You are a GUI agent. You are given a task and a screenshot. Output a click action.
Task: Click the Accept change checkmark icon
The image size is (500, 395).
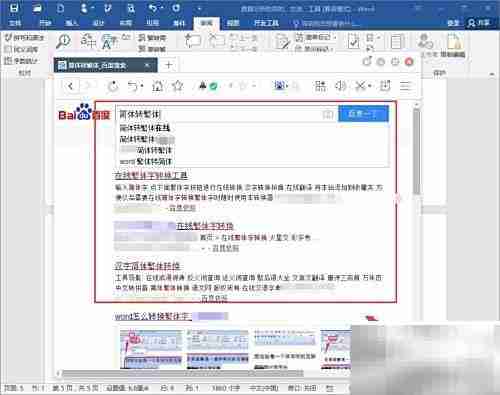(353, 41)
